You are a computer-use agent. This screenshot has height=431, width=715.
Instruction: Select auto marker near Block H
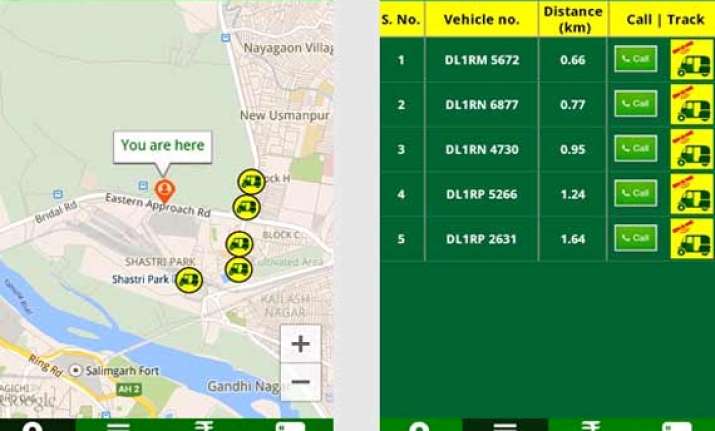[x=251, y=182]
